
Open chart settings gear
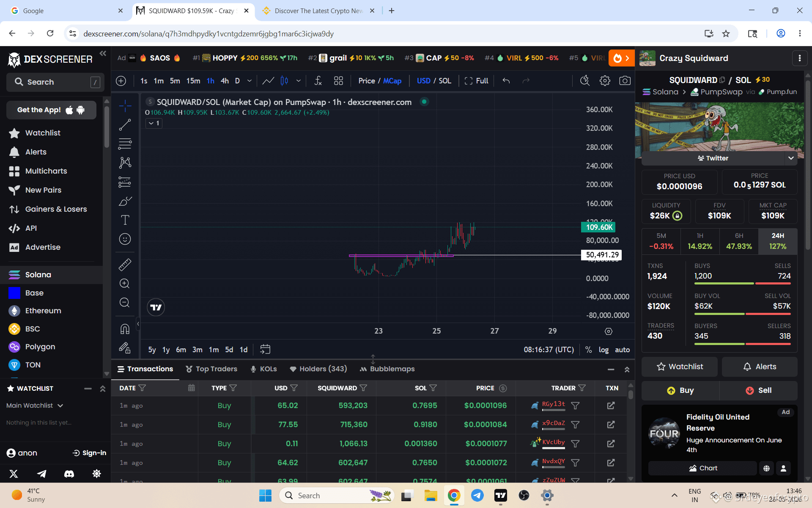pyautogui.click(x=605, y=81)
